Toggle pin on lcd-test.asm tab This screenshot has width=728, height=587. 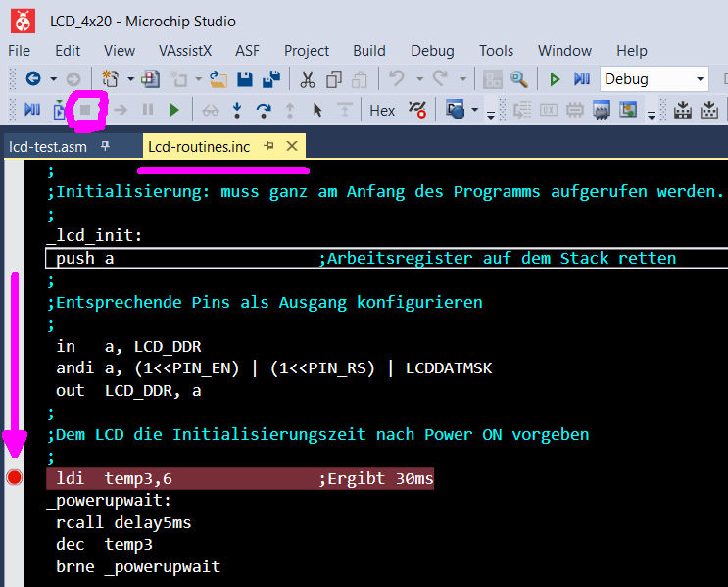[x=106, y=146]
